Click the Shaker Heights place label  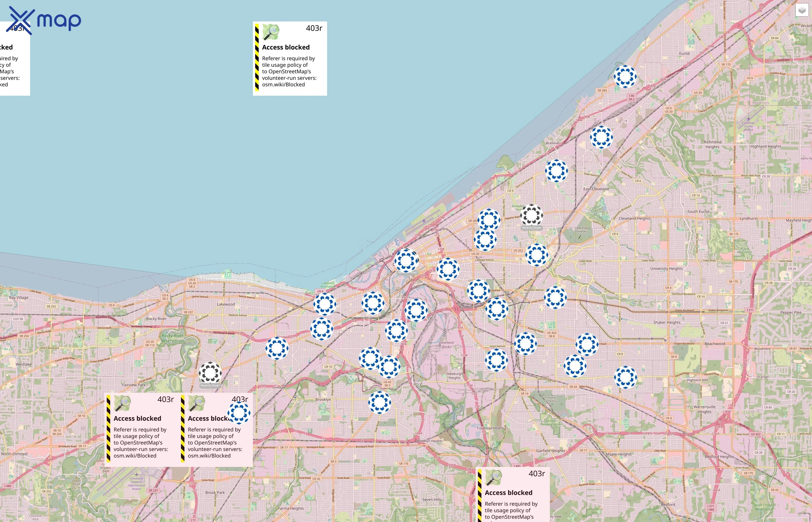click(667, 322)
